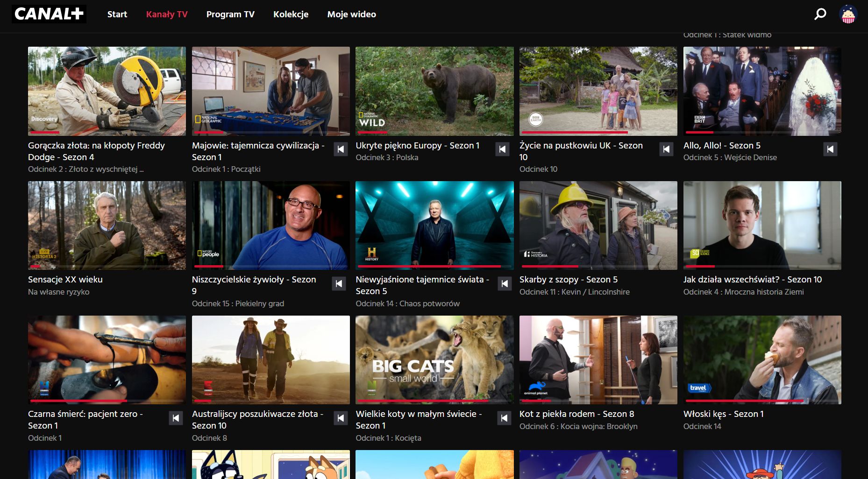Switch to the Program TV section
This screenshot has height=479, width=868.
click(x=230, y=14)
